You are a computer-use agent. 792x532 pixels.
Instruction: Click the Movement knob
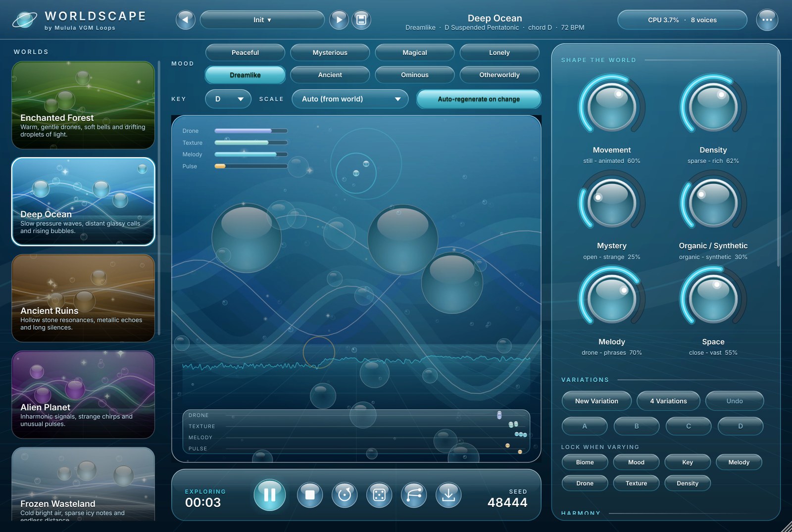point(612,107)
